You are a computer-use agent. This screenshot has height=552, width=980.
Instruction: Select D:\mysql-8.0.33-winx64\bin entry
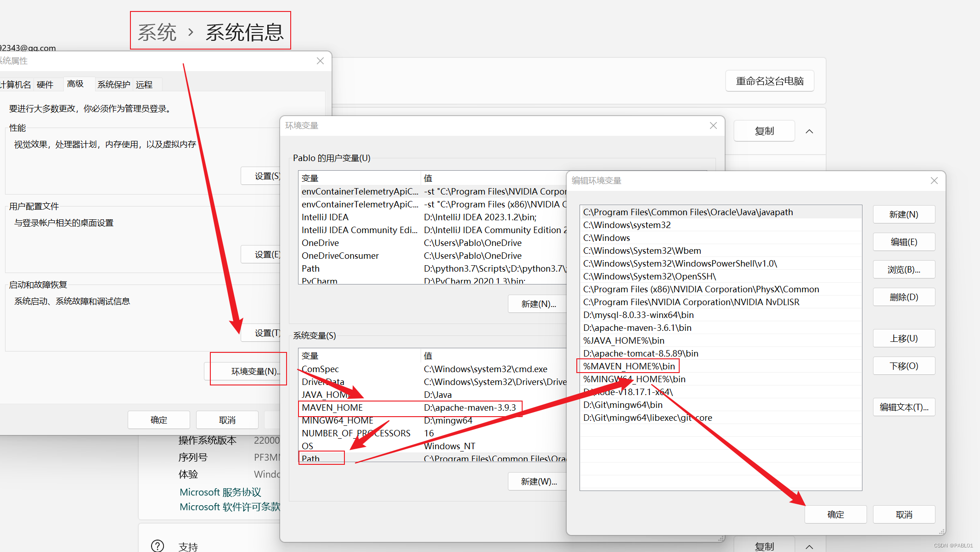[x=721, y=315]
